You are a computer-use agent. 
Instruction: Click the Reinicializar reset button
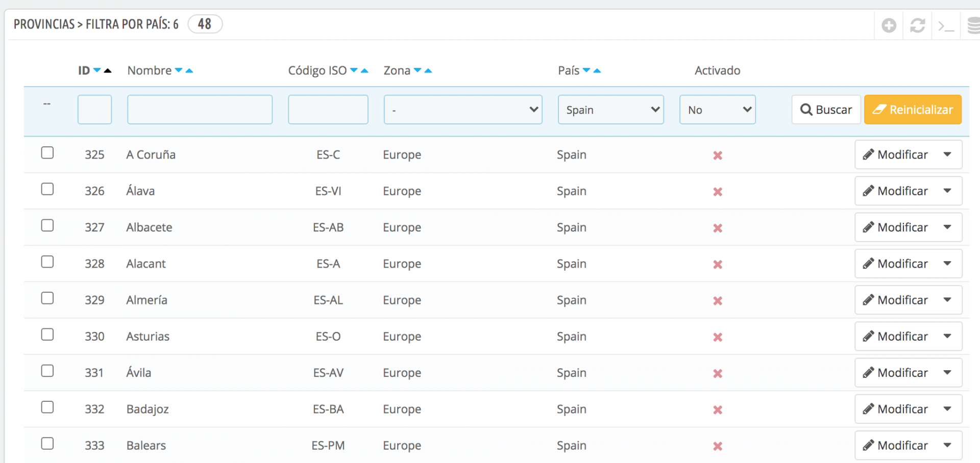(x=913, y=110)
